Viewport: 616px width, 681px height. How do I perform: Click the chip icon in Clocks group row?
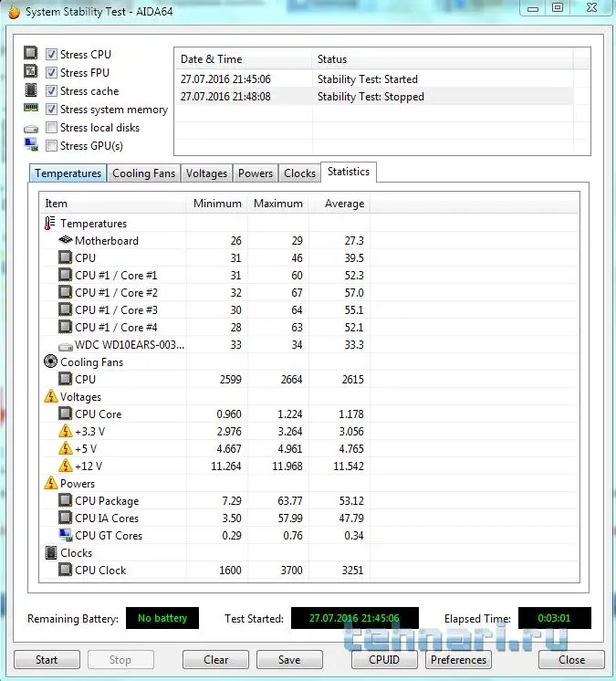[51, 552]
